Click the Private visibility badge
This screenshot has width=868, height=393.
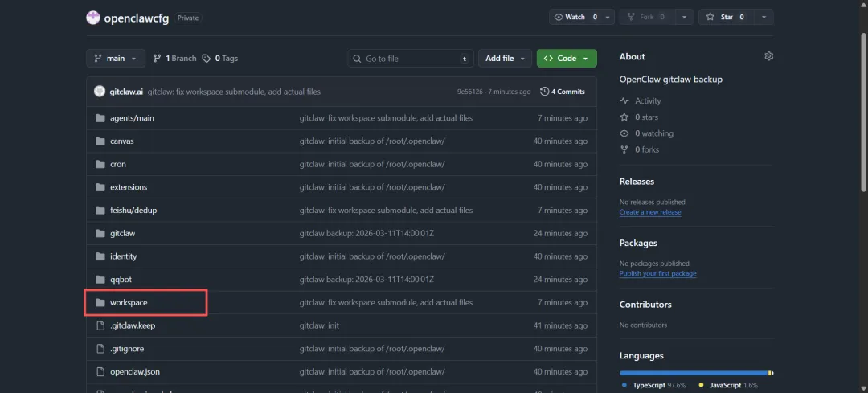pyautogui.click(x=188, y=18)
